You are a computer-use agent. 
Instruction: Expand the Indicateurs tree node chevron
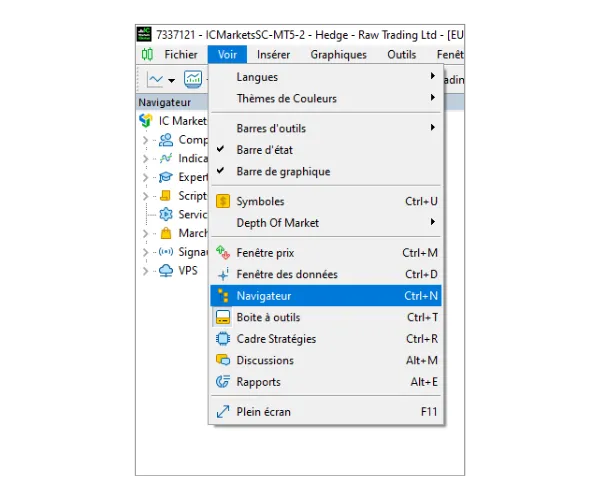145,159
